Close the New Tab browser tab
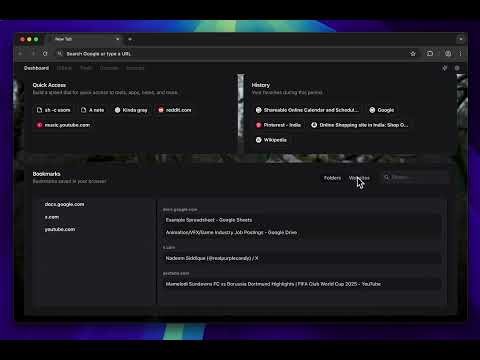480x360 pixels. coord(117,39)
